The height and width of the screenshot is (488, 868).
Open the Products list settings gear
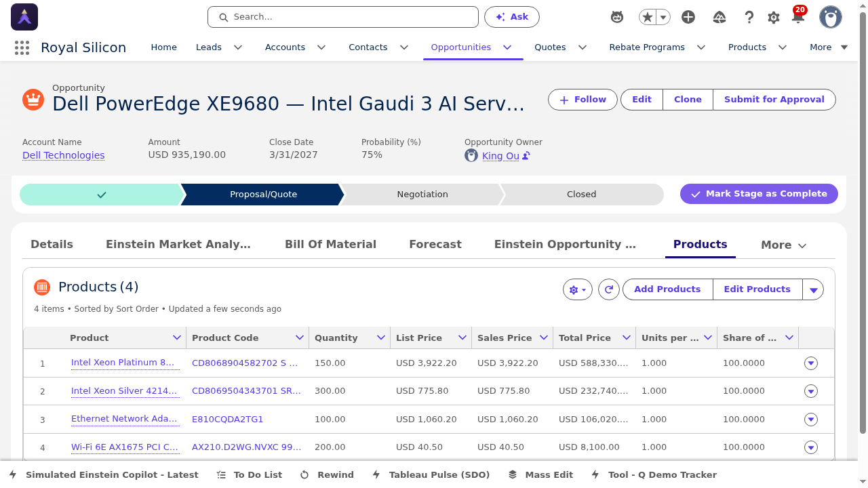click(x=578, y=289)
